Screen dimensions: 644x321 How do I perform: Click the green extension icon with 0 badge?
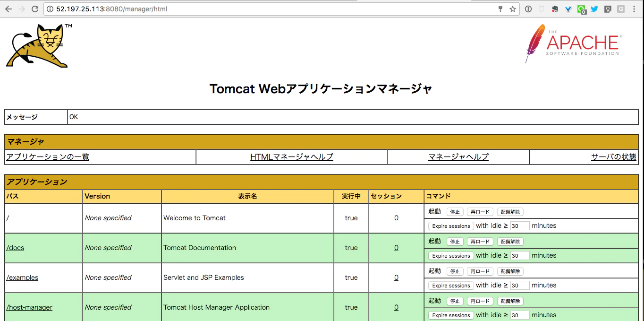(x=582, y=9)
